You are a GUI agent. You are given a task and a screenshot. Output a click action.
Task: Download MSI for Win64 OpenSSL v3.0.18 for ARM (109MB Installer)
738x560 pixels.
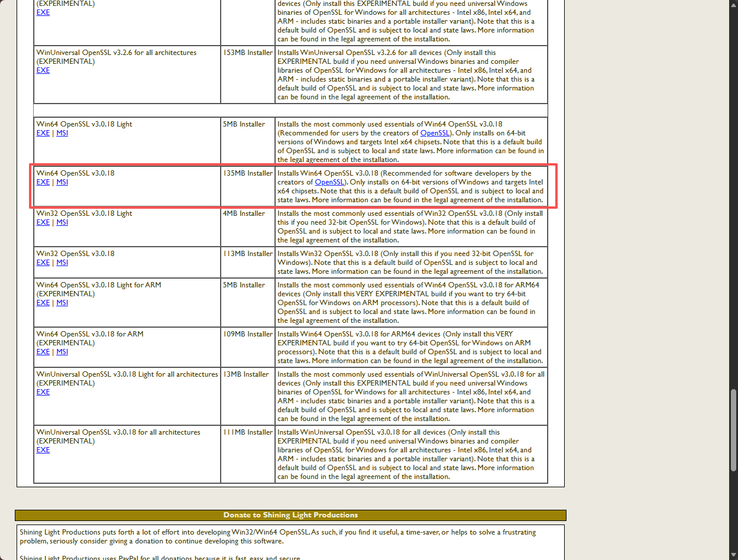[62, 352]
